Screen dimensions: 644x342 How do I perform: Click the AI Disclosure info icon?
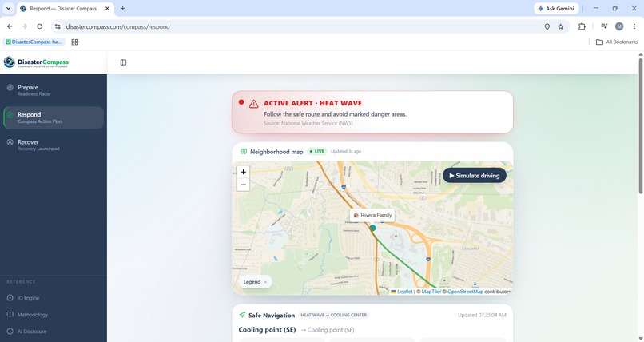tap(10, 332)
